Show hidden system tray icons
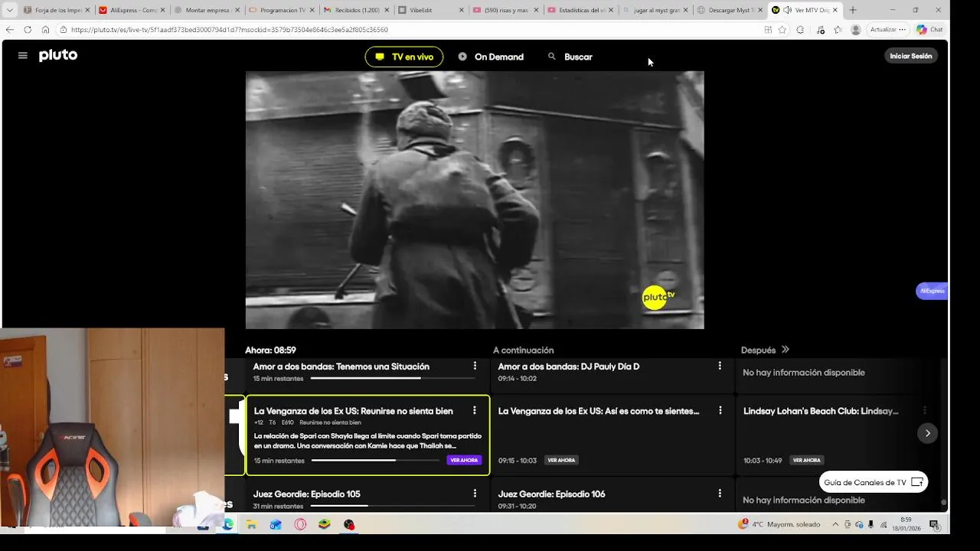Viewport: 980px width, 551px height. click(835, 524)
